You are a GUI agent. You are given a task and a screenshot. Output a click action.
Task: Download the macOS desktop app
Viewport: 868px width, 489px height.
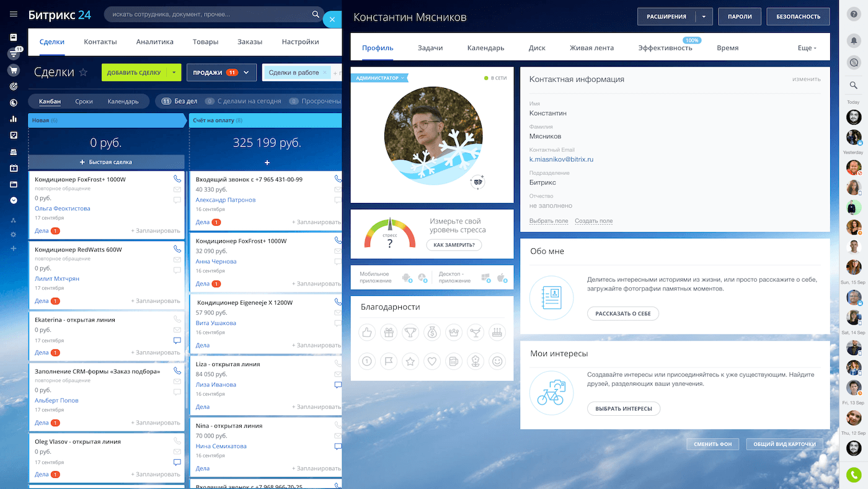pyautogui.click(x=502, y=277)
